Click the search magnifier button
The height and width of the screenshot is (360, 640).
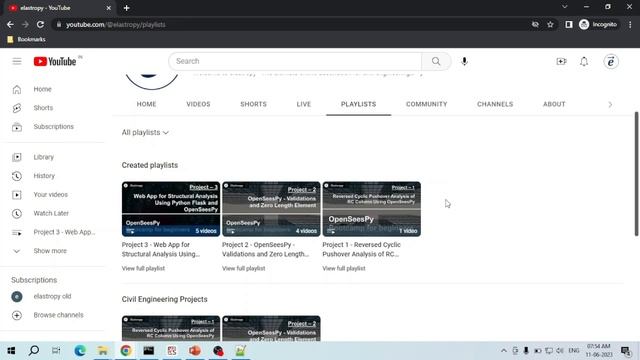(x=436, y=61)
